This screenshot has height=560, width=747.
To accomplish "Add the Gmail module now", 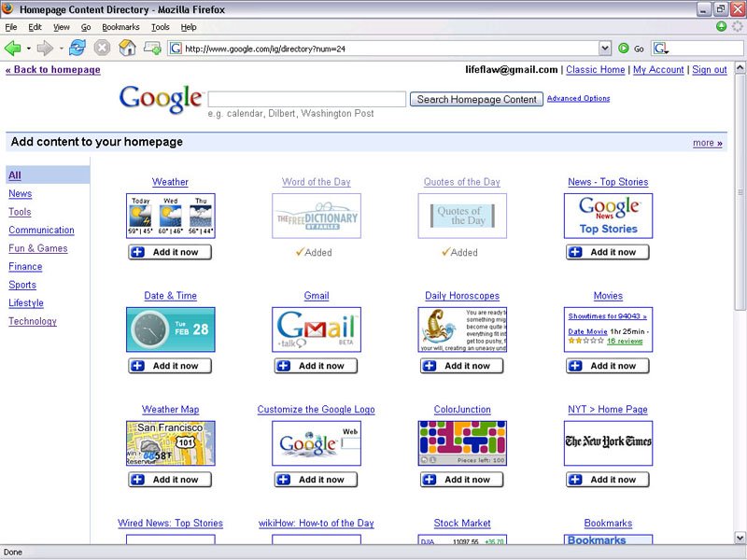I will (316, 366).
